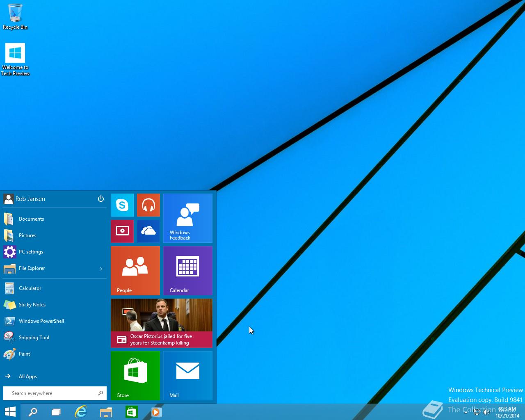Viewport: 525px width, 420px height.
Task: Launch Sticky Notes
Action: click(x=55, y=305)
